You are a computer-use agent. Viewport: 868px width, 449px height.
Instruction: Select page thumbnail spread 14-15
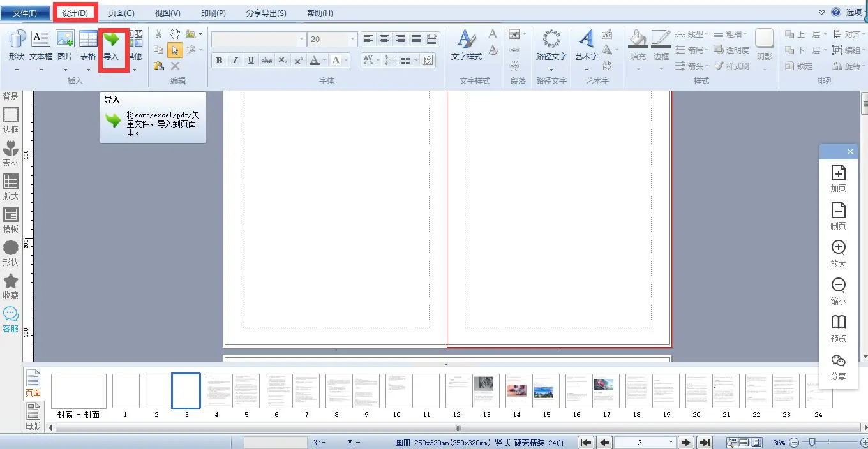(x=532, y=391)
